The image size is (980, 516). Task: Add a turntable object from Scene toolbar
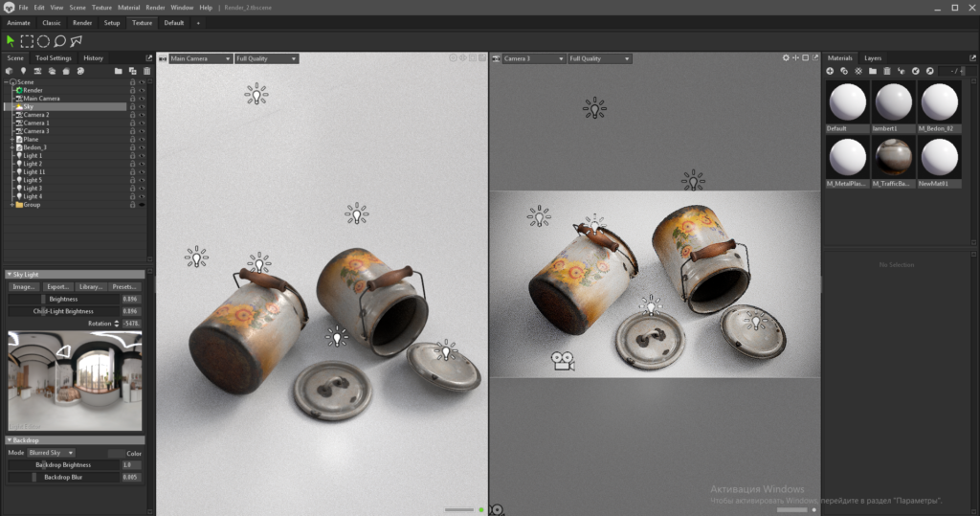80,71
